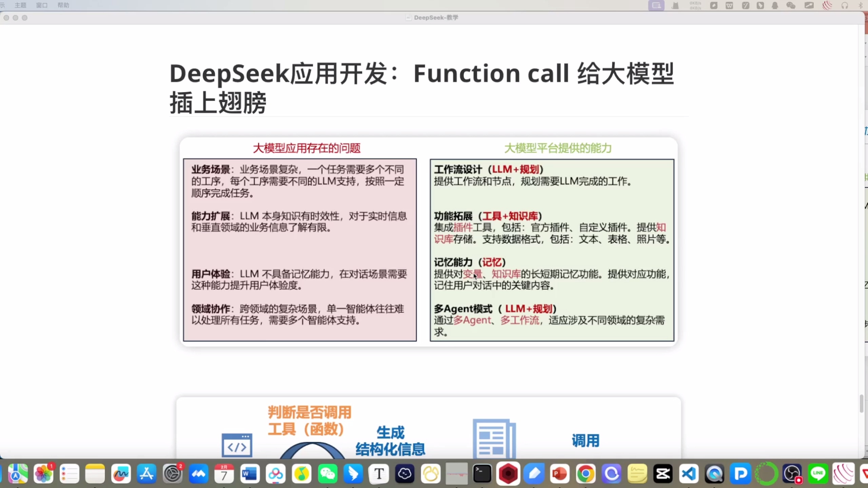The height and width of the screenshot is (488, 868).
Task: Open the App Store from the Dock
Action: point(146,474)
